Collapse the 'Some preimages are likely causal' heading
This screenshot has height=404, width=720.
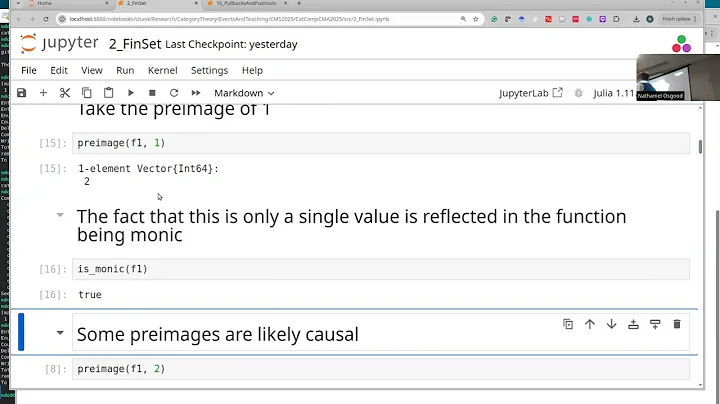tap(60, 332)
